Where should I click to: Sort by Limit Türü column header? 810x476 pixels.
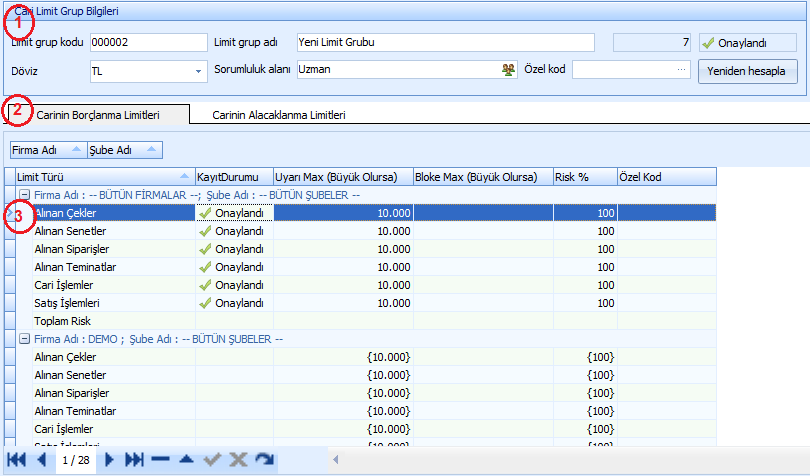pos(105,177)
